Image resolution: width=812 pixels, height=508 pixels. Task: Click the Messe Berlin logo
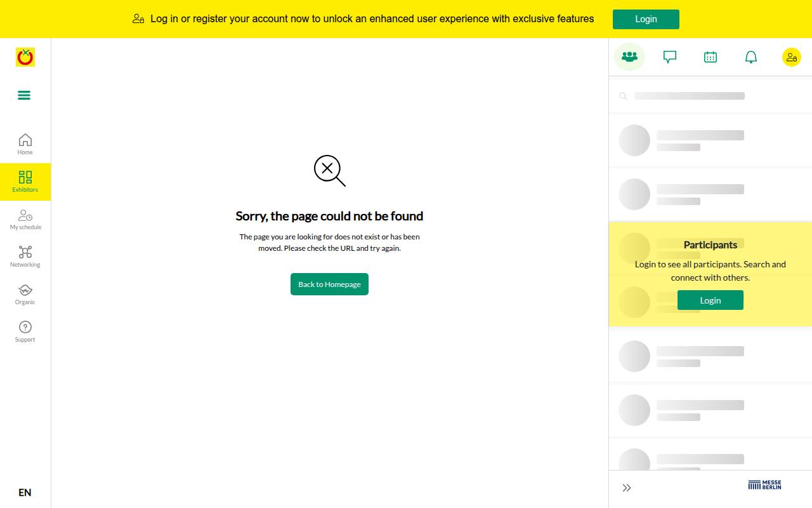[765, 485]
